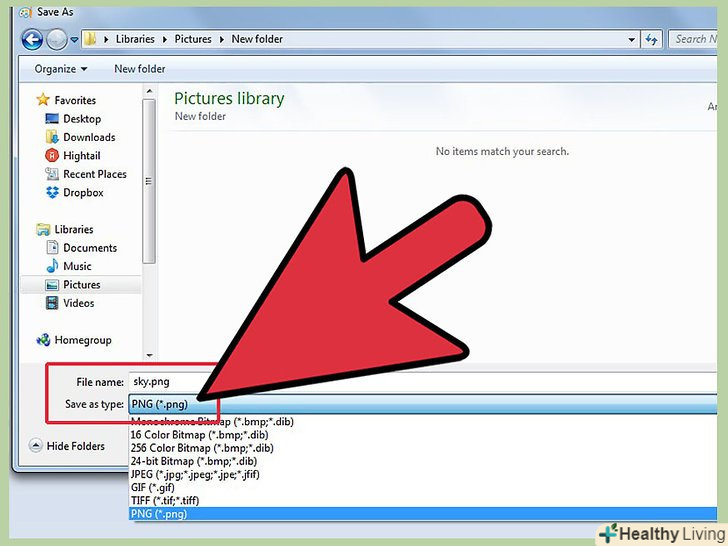
Task: Click the Dropbox icon in Favorites
Action: pos(52,192)
